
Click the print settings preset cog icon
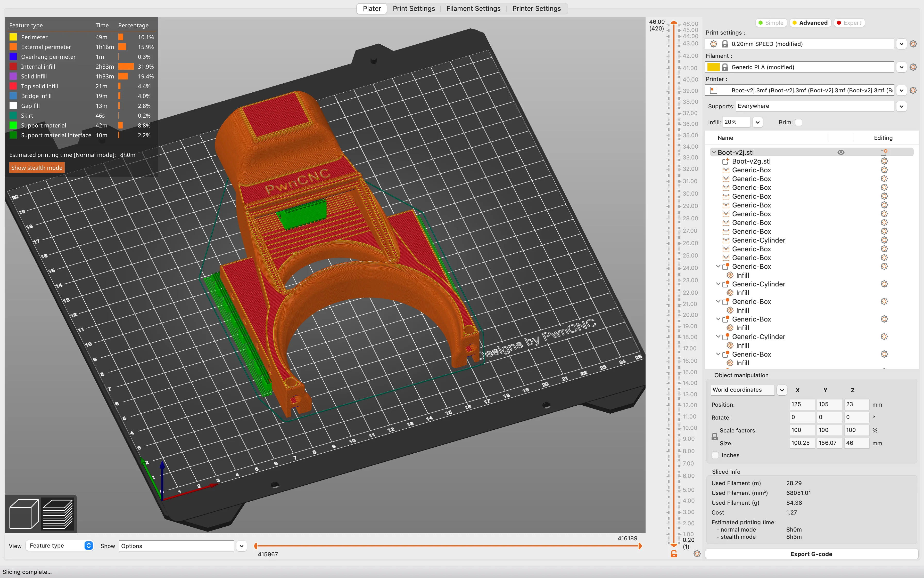[713, 44]
